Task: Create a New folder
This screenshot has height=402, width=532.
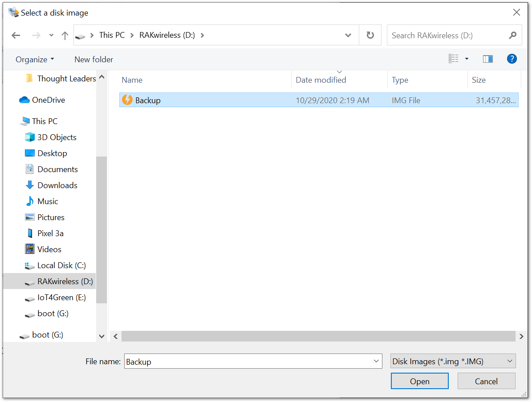Action: click(x=93, y=60)
